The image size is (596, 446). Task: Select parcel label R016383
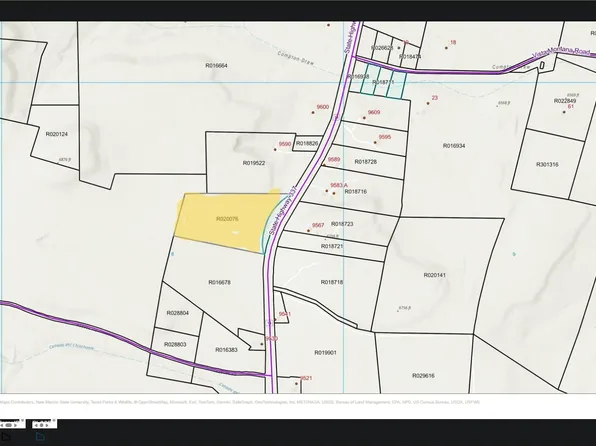pos(227,350)
